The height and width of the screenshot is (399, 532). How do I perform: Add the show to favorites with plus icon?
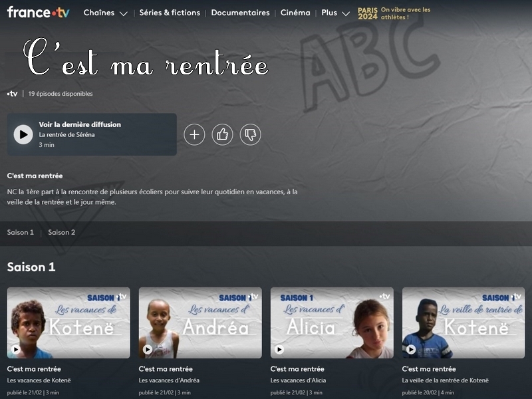point(194,135)
